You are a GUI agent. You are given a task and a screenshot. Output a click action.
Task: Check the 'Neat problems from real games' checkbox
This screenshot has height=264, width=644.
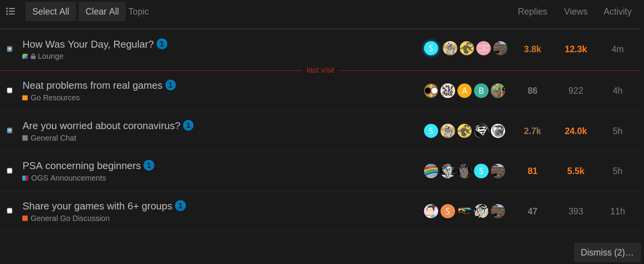point(10,91)
